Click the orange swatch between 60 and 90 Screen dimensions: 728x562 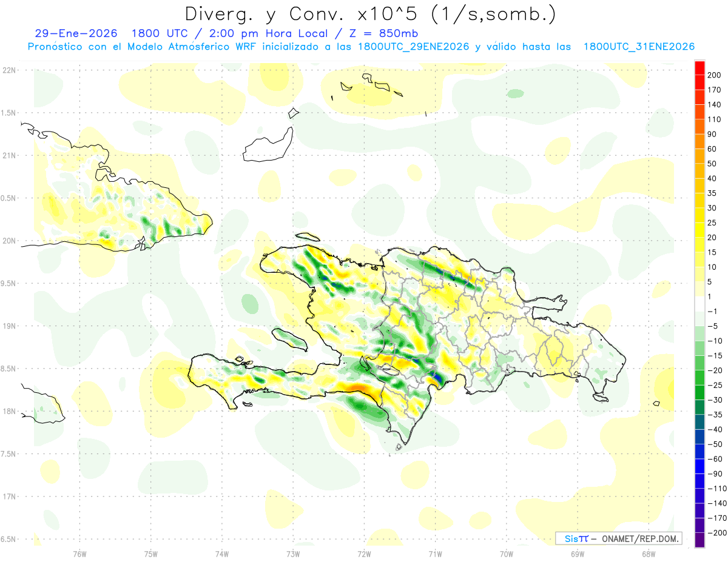(x=700, y=141)
